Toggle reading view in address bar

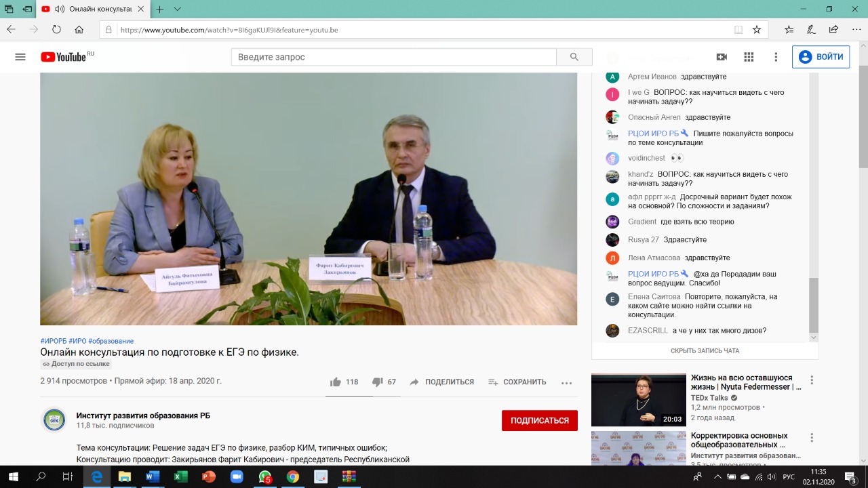click(738, 30)
